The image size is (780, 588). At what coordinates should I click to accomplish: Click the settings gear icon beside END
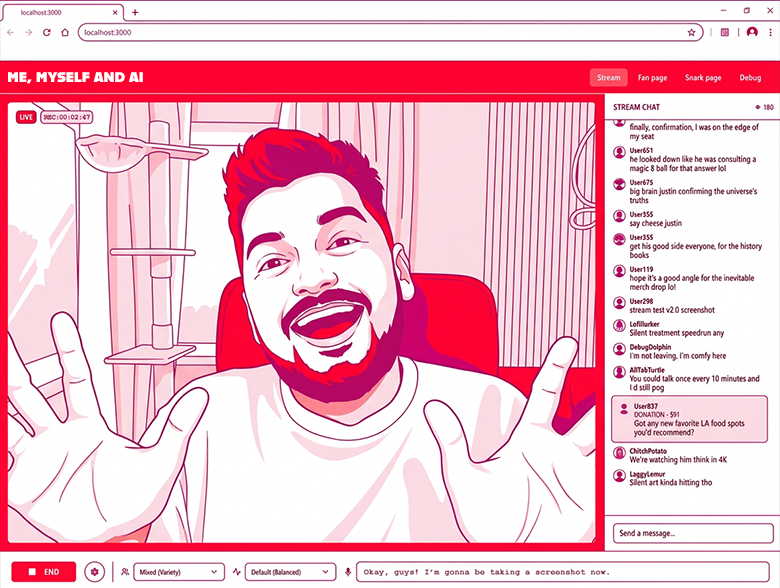point(95,571)
